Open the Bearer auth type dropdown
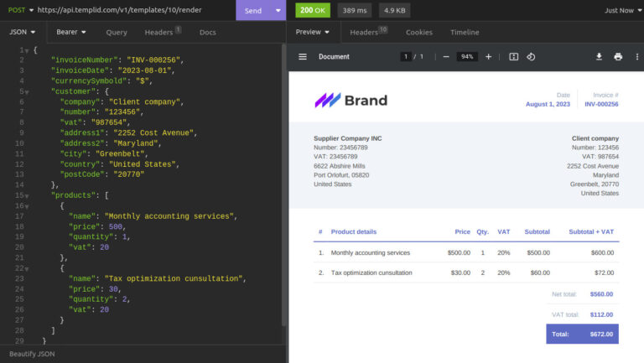The image size is (644, 363). pyautogui.click(x=71, y=33)
